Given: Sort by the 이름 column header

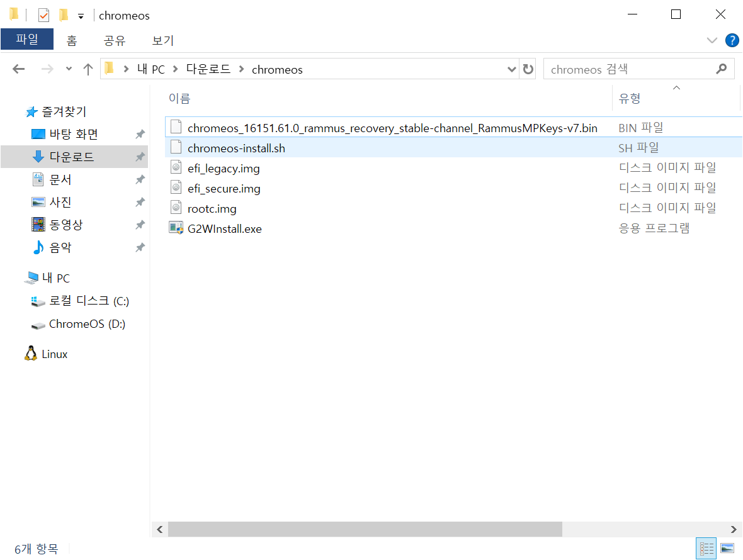Looking at the screenshot, I should tap(179, 98).
